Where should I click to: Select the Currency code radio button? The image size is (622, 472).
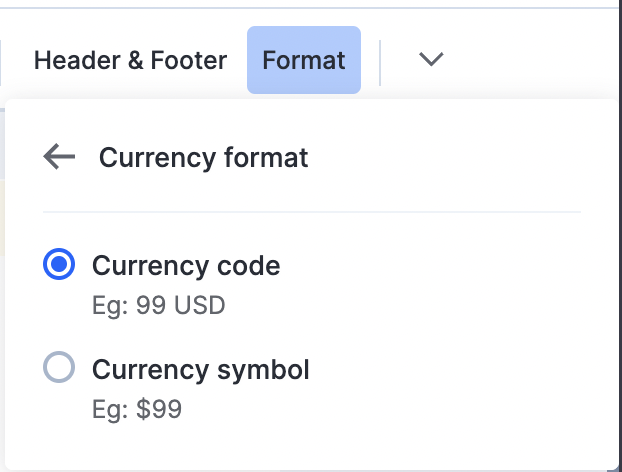pyautogui.click(x=59, y=266)
